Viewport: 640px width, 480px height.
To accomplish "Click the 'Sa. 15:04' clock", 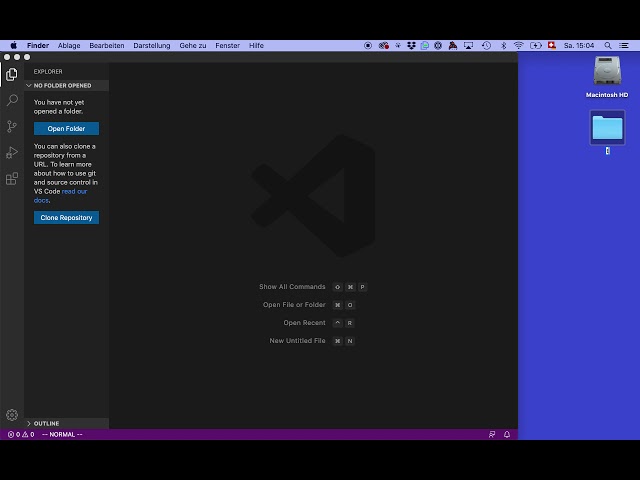I will (x=579, y=45).
